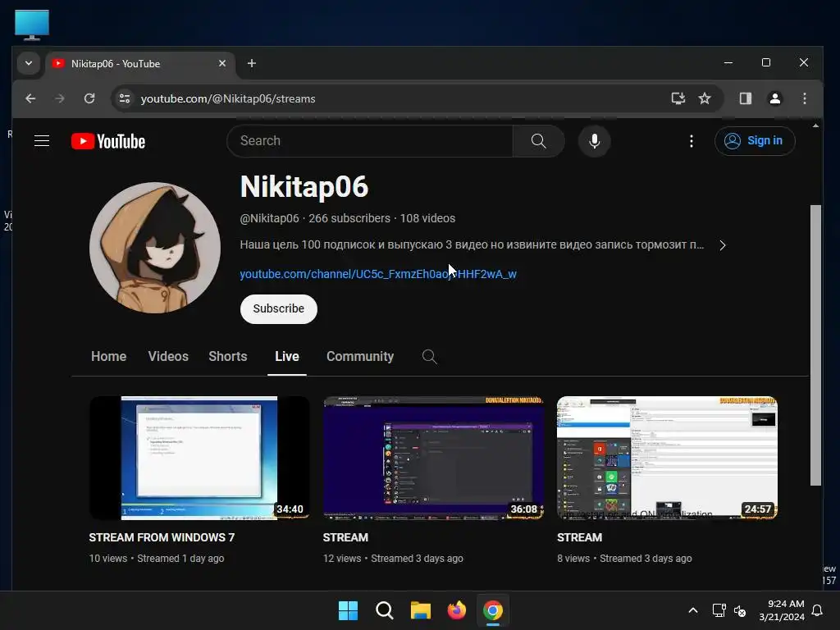
Task: Switch to Community channel tab
Action: [x=360, y=356]
